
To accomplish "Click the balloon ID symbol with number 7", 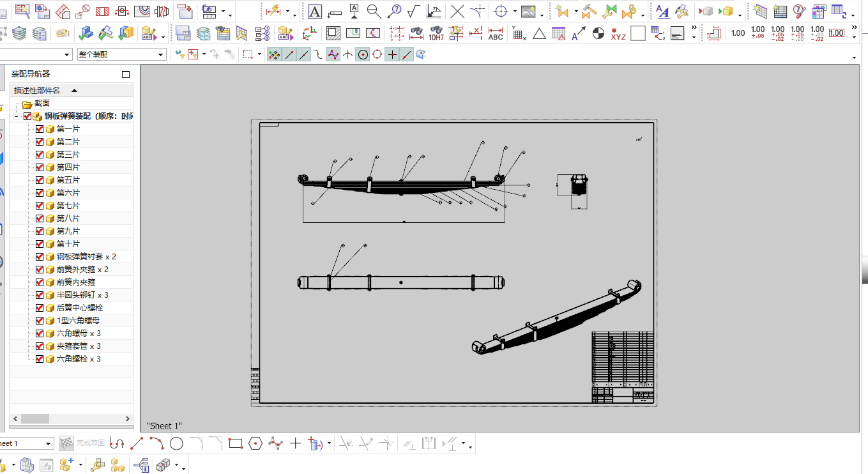I will tap(394, 11).
